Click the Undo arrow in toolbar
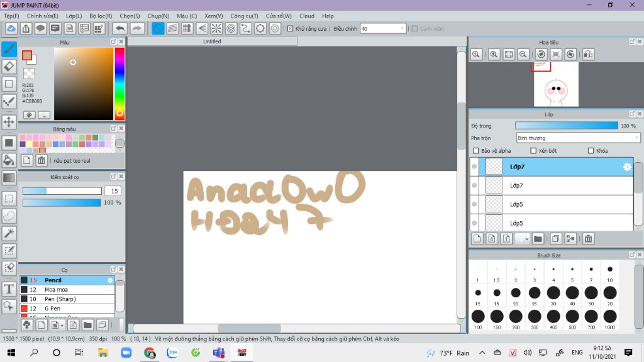 [x=120, y=29]
